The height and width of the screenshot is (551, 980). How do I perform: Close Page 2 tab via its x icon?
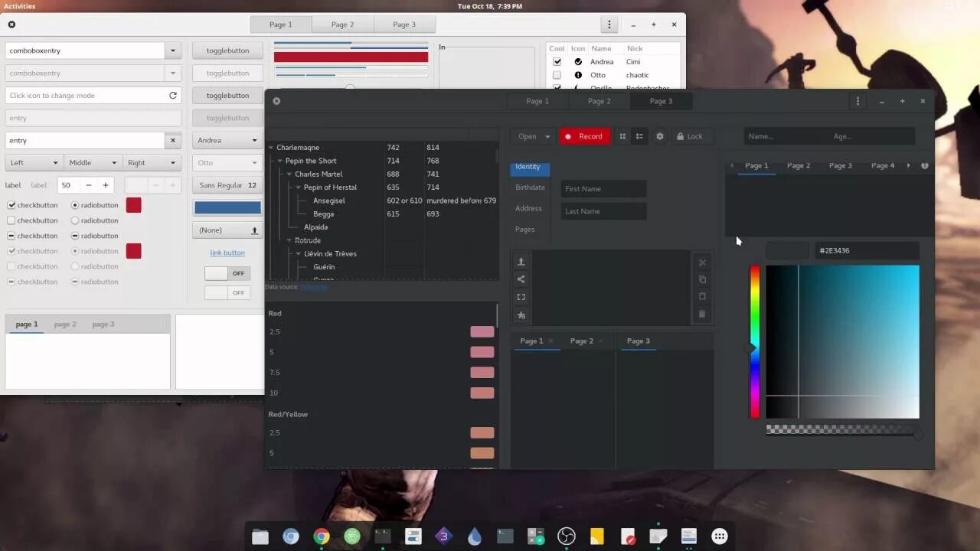(600, 341)
